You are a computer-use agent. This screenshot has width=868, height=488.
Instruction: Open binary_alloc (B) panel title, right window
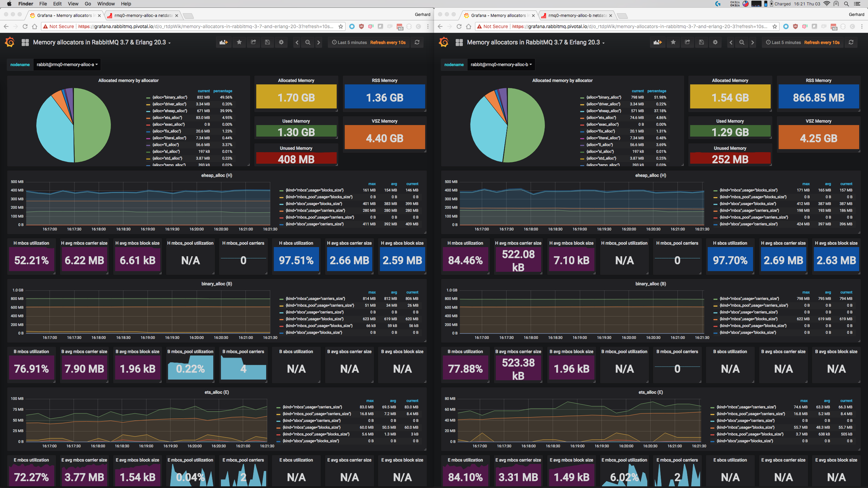pyautogui.click(x=651, y=284)
